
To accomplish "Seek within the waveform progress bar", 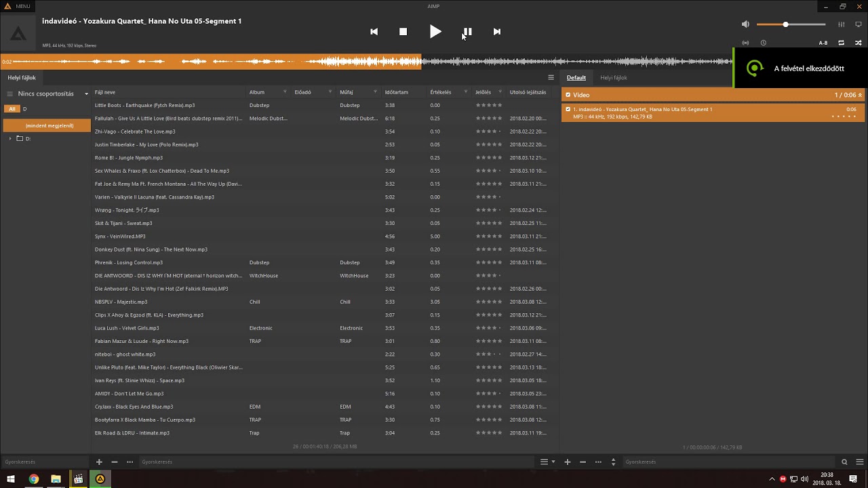I will [366, 62].
